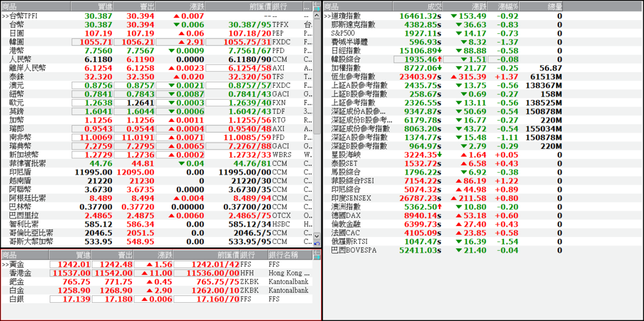Click the grey left-arrow in forex panel header

click(x=317, y=4)
